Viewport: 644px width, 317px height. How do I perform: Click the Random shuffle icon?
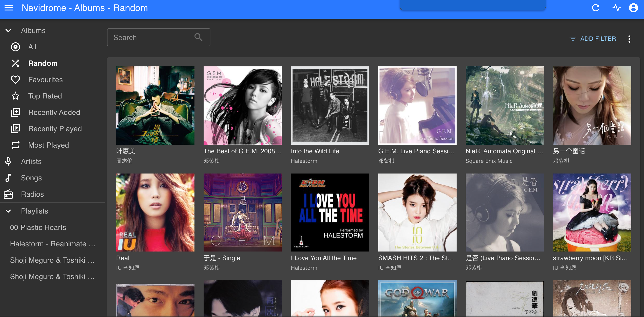click(15, 63)
